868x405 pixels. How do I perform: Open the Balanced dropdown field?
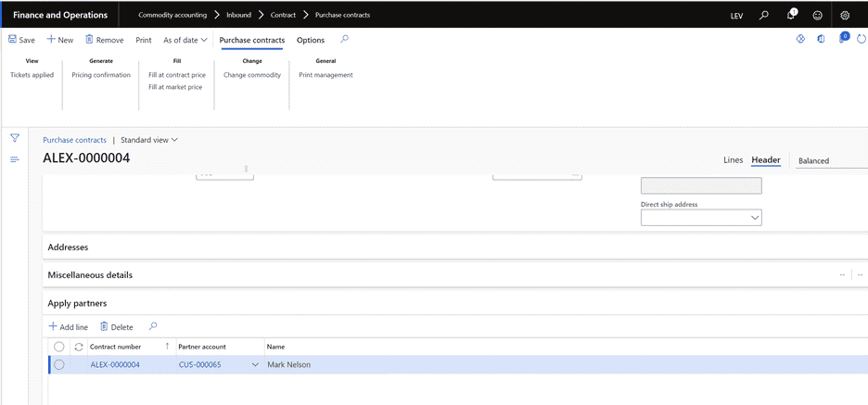(830, 160)
